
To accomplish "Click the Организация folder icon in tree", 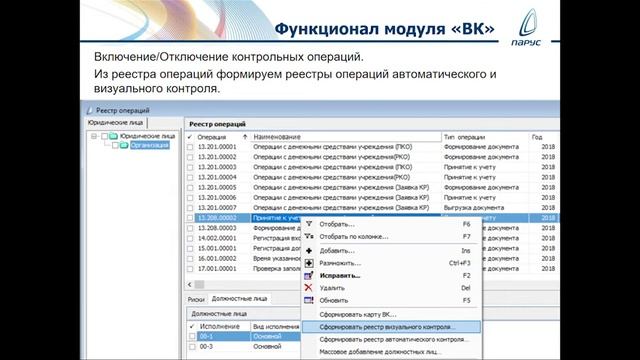I will (x=124, y=145).
